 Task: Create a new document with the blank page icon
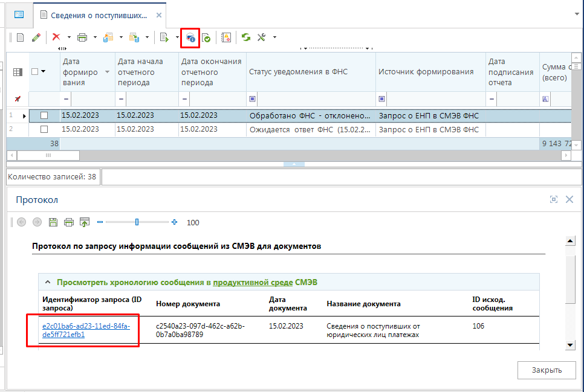pyautogui.click(x=21, y=37)
